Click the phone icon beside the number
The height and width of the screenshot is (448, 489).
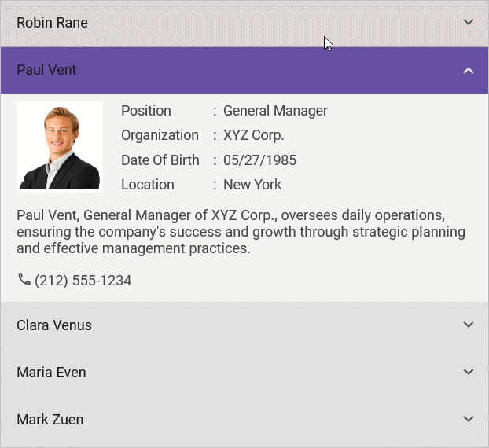[x=24, y=279]
